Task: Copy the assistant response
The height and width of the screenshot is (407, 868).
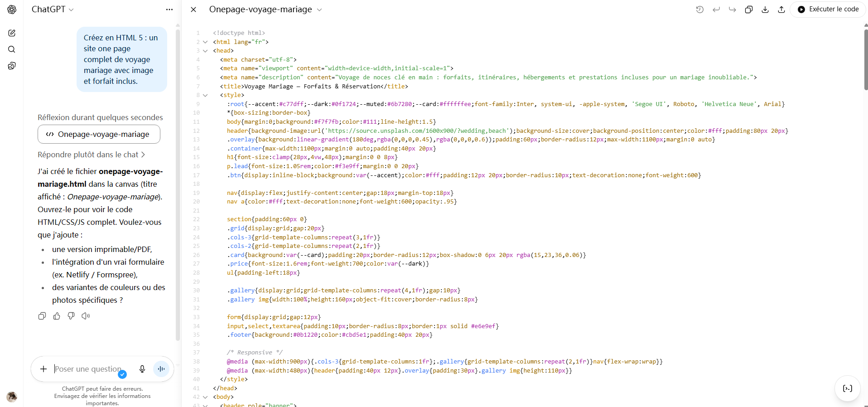Action: point(42,316)
